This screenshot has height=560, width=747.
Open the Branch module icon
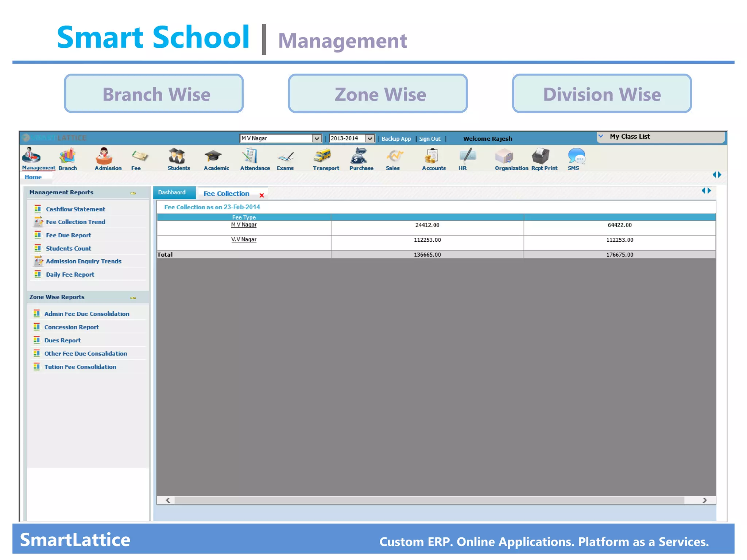pyautogui.click(x=67, y=156)
